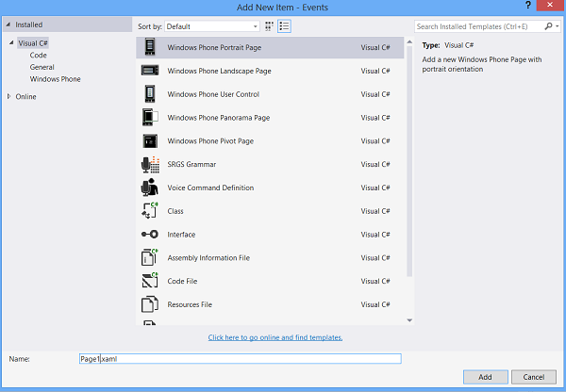Select the Windows Phone User Control icon

tap(150, 94)
